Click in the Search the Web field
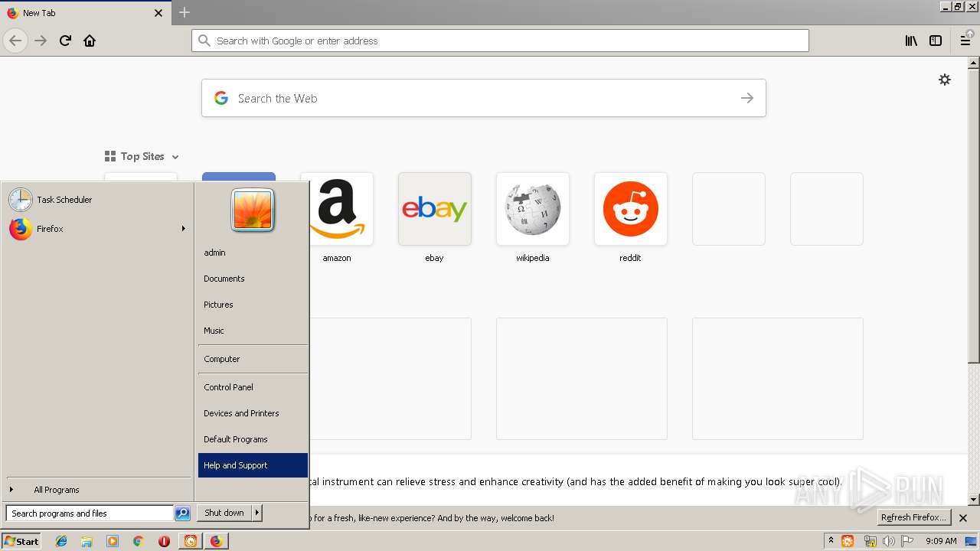The height and width of the screenshot is (551, 980). pos(484,98)
